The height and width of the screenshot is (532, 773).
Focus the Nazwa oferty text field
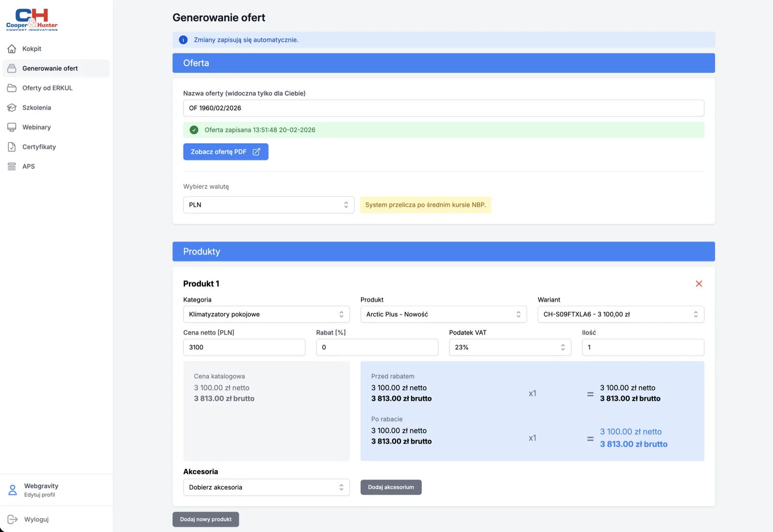pyautogui.click(x=443, y=108)
